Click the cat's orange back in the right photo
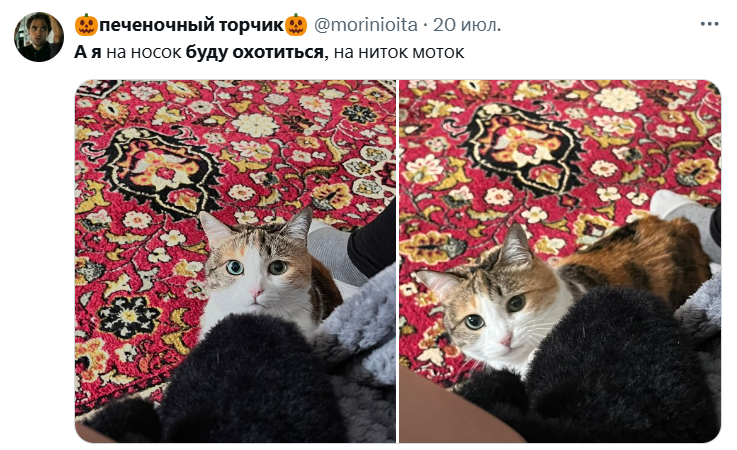Viewport: 737px width, 450px height. 642,256
